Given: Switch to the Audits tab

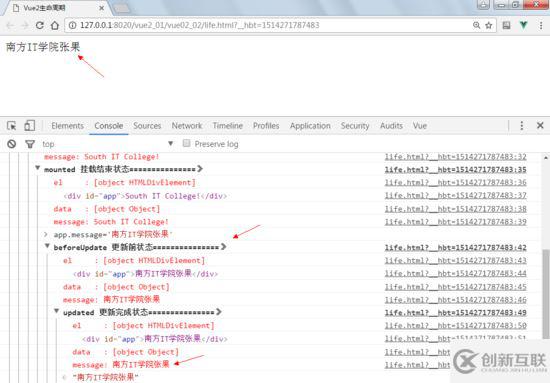Looking at the screenshot, I should tap(391, 126).
